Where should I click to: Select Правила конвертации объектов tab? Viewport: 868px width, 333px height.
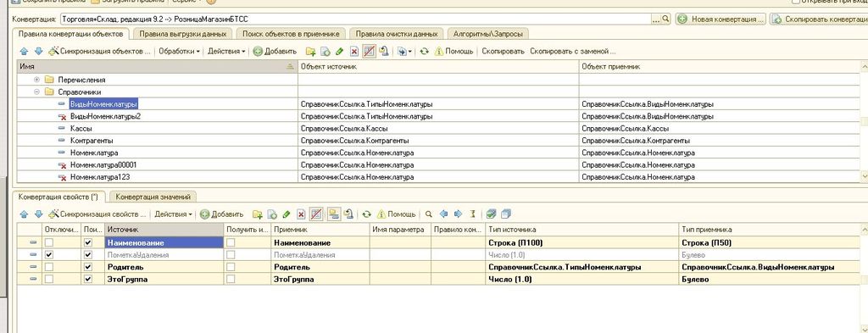(70, 34)
